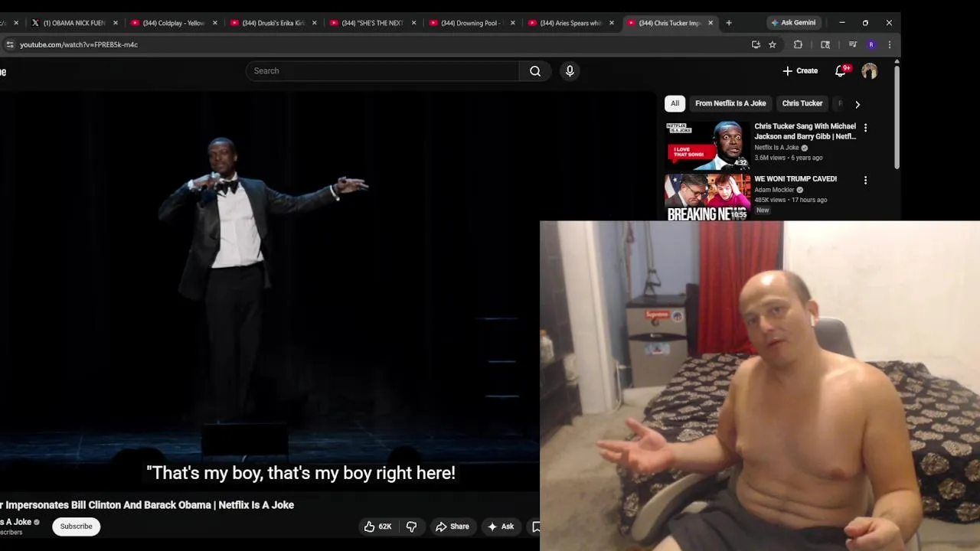Close the Druski's Erika Kirk tab
Image resolution: width=980 pixels, height=551 pixels.
click(314, 23)
